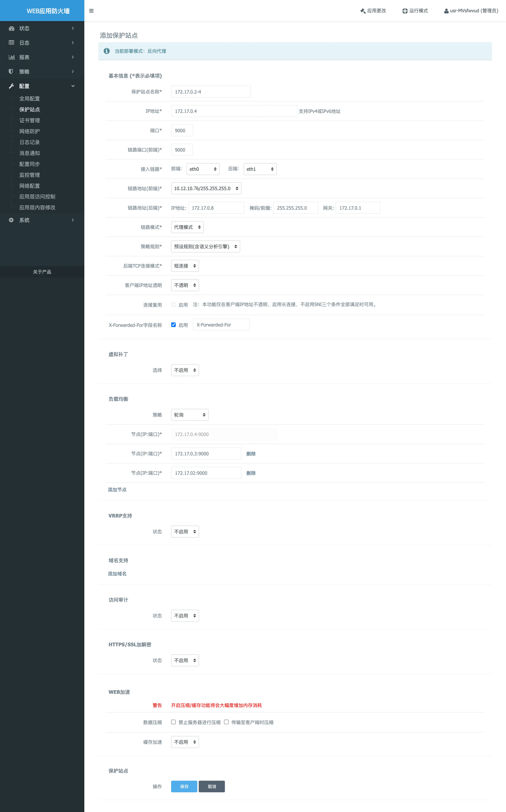This screenshot has height=812, width=506.
Task: Click the 系统 gear icon in the sidebar
Action: coord(11,220)
